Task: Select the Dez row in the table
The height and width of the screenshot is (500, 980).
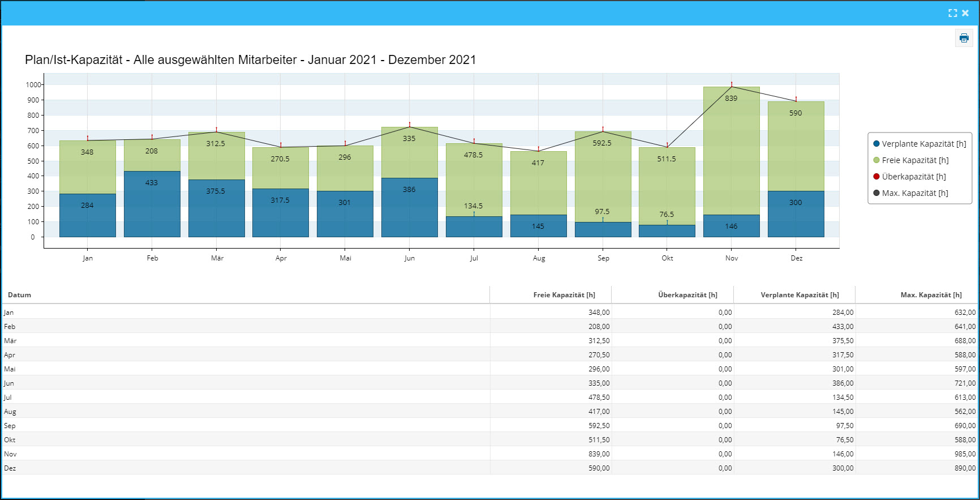Action: [x=490, y=468]
